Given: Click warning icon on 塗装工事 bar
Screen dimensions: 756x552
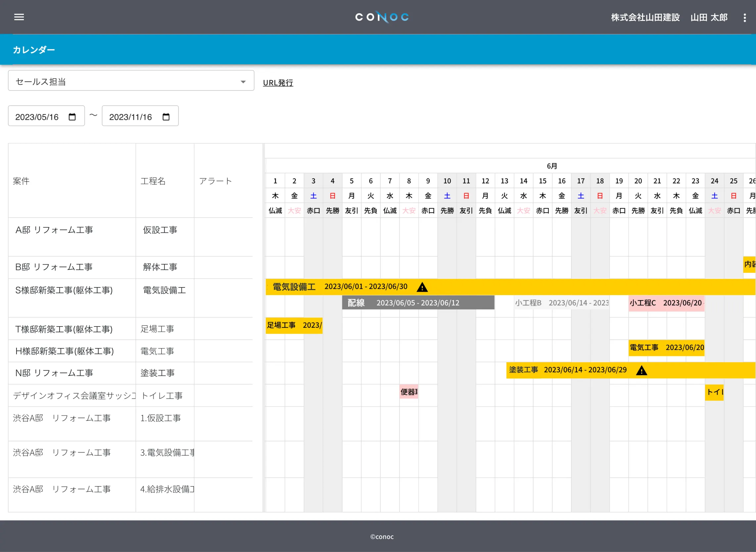Looking at the screenshot, I should (x=641, y=371).
